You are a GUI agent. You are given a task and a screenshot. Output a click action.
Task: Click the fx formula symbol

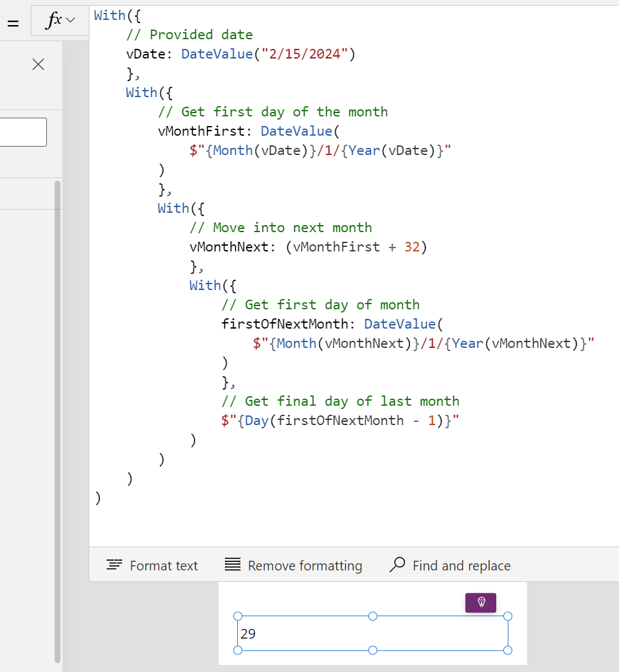53,20
